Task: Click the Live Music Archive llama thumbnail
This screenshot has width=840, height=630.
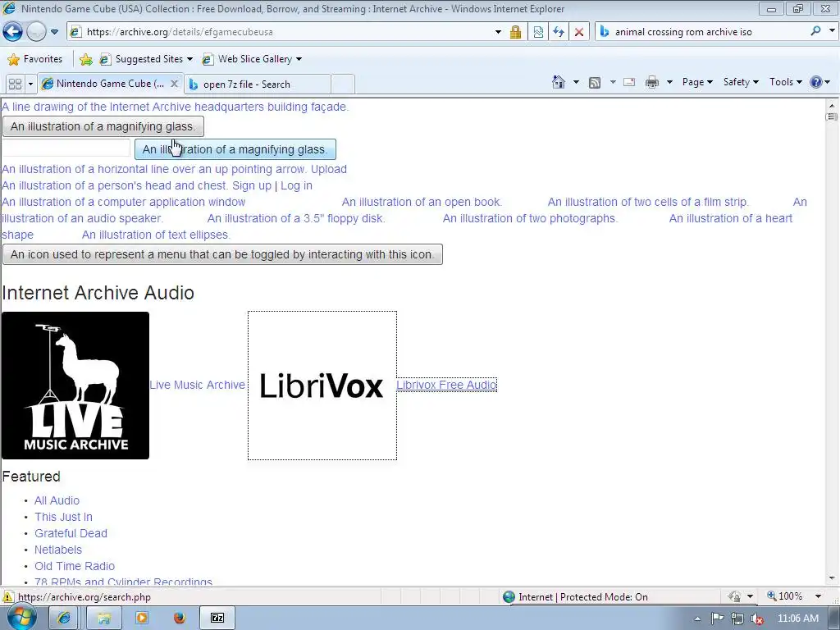Action: click(x=75, y=386)
